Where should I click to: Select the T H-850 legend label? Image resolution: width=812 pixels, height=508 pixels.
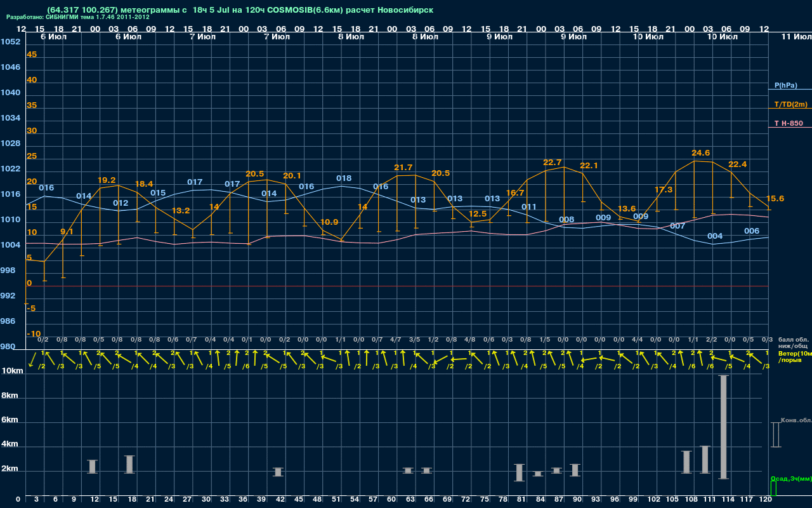(x=789, y=123)
